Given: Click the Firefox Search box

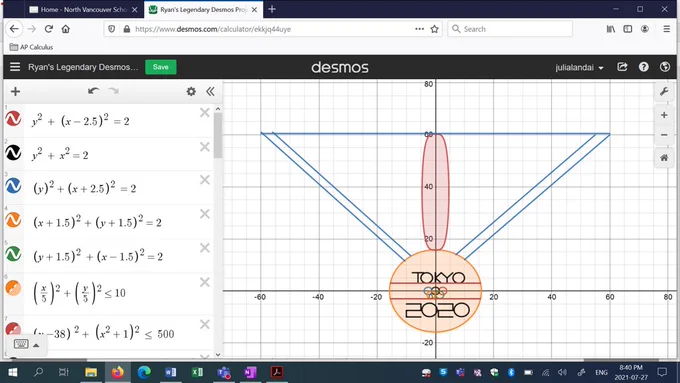Looking at the screenshot, I should [510, 29].
